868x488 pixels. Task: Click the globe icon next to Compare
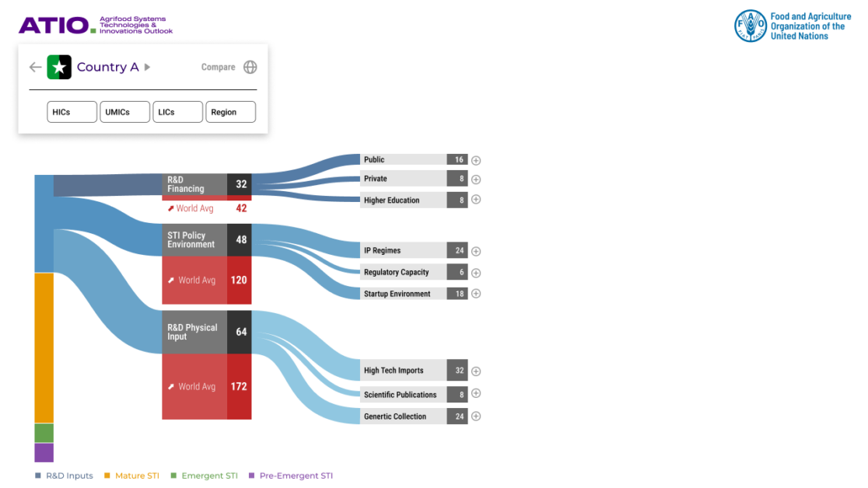pyautogui.click(x=250, y=67)
